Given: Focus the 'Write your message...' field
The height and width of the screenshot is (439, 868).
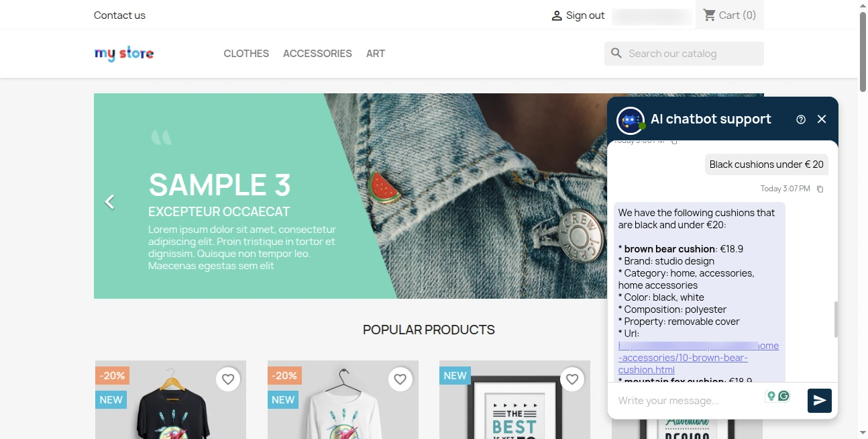Looking at the screenshot, I should (x=688, y=401).
